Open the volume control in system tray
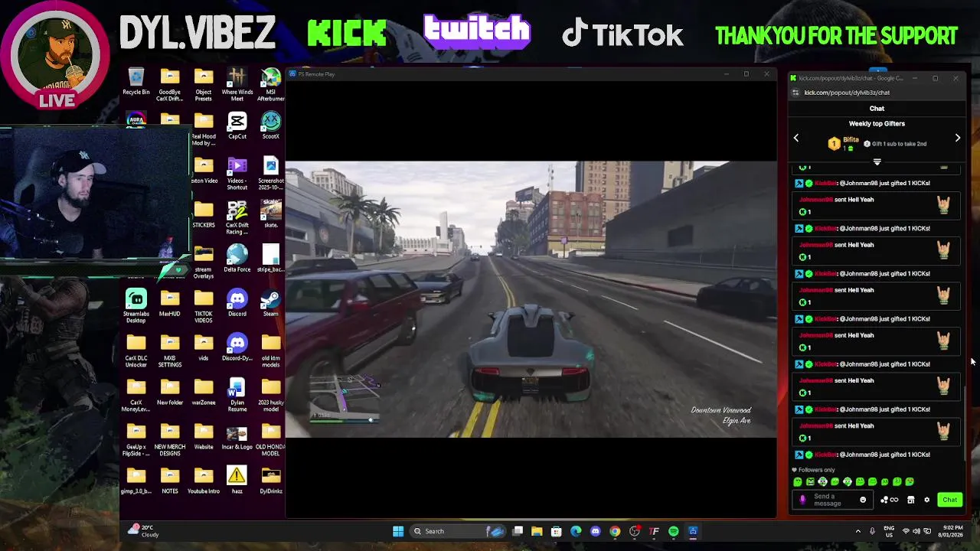The width and height of the screenshot is (980, 551). tap(916, 531)
